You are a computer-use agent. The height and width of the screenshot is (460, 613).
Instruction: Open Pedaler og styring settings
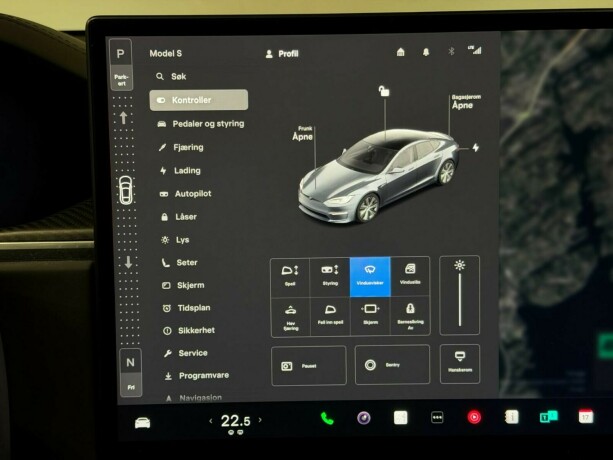click(x=201, y=124)
